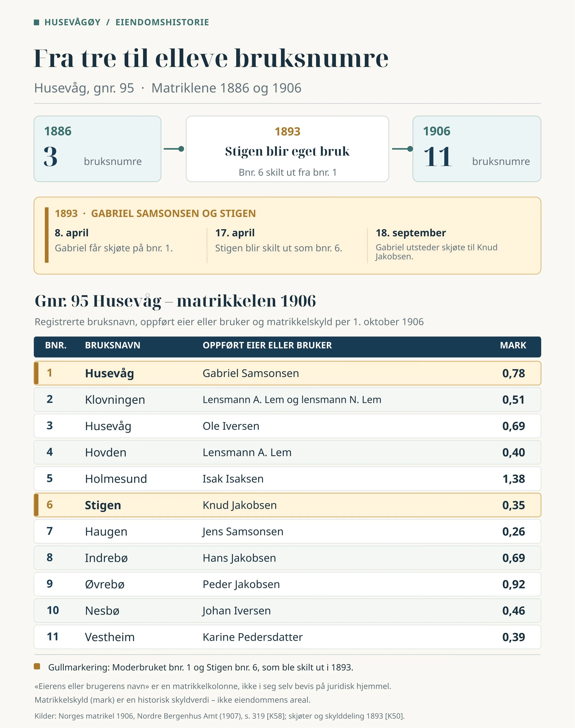Image resolution: width=575 pixels, height=728 pixels.
Task: Click the 17. april date heading
Action: click(x=235, y=233)
